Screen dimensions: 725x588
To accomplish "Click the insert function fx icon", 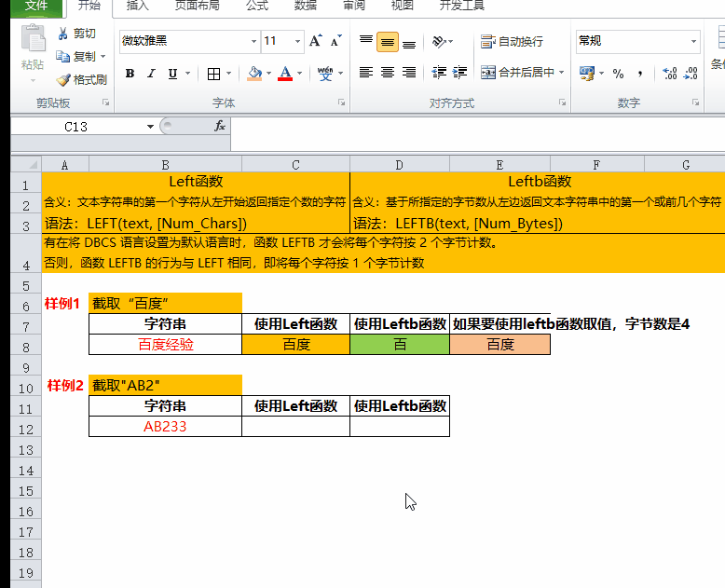I will point(220,126).
